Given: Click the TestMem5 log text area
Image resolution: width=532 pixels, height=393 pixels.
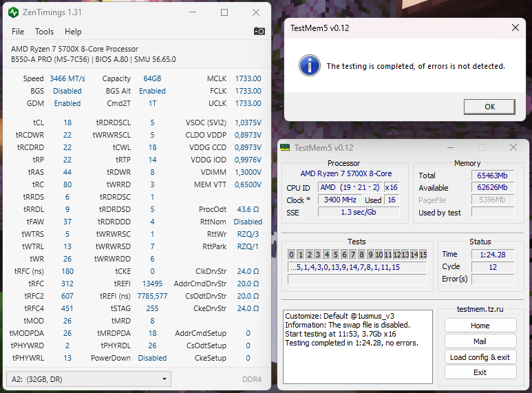Looking at the screenshot, I should tap(358, 346).
